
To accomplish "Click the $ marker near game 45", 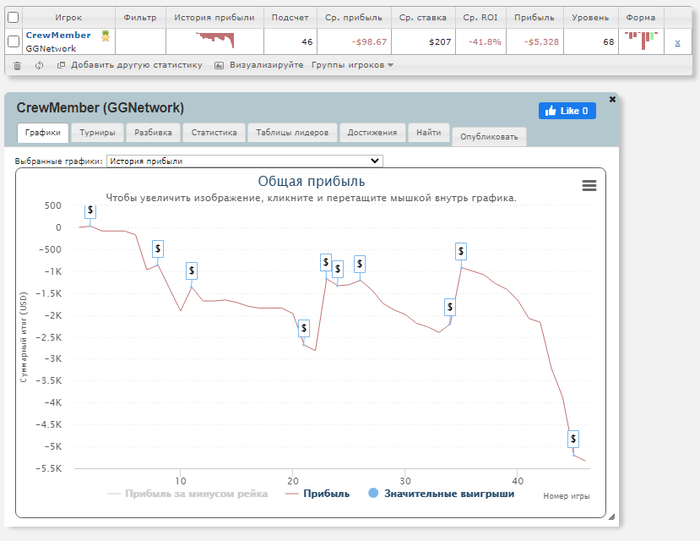I will point(573,439).
